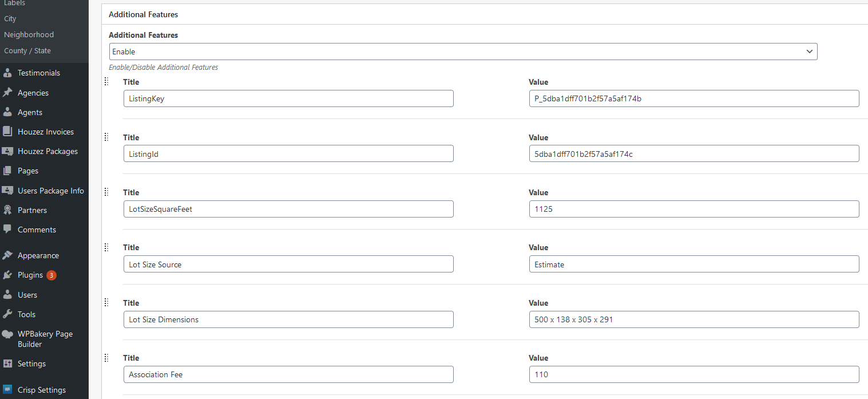Click the Partners award icon
The image size is (868, 399).
point(7,210)
